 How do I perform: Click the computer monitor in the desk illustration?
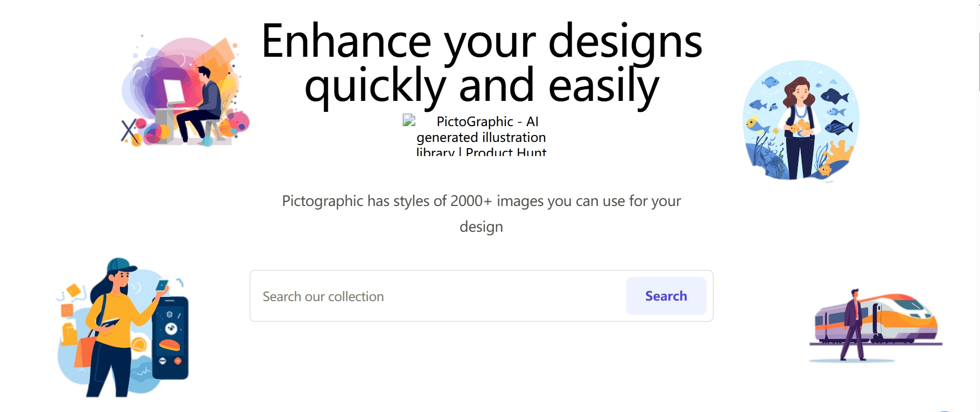174,93
